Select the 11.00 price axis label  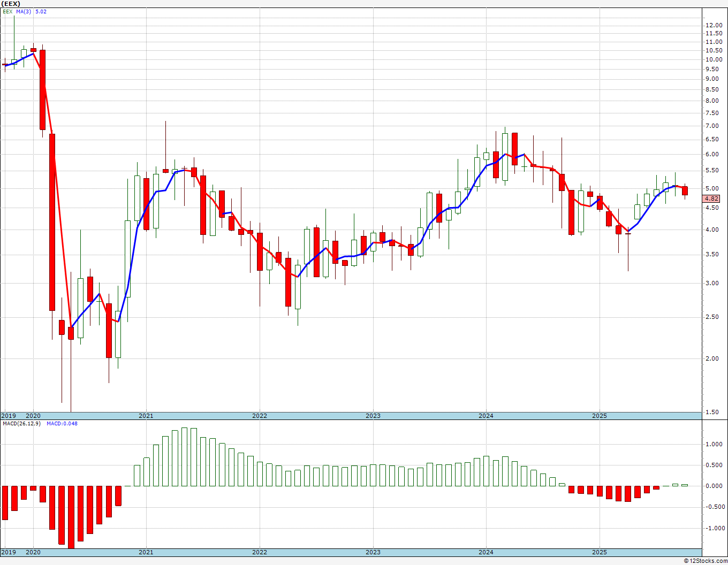click(x=713, y=42)
